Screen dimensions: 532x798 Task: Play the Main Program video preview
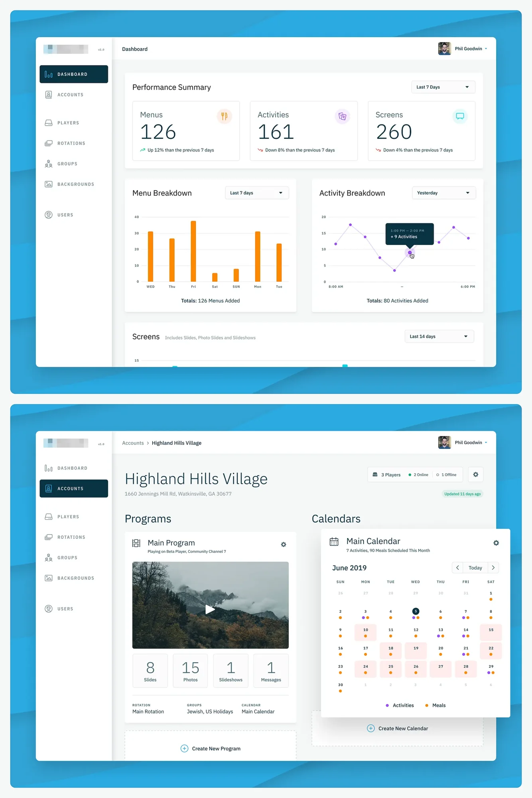click(x=210, y=609)
